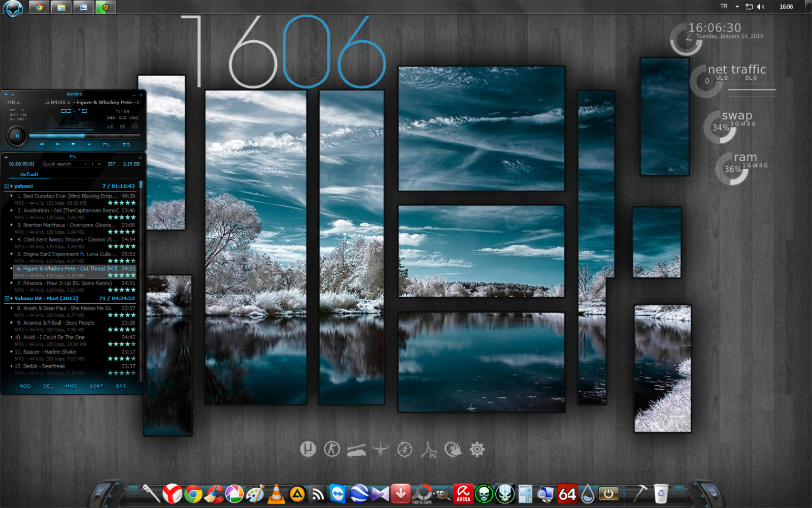
Task: Select track Clark Kent & Yinyues - Cosmos
Action: pyautogui.click(x=74, y=243)
